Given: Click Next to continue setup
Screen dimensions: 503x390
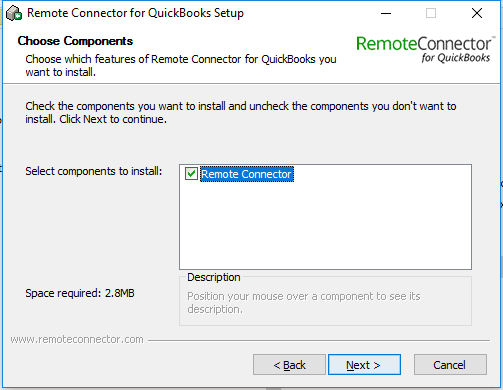Looking at the screenshot, I should 364,365.
